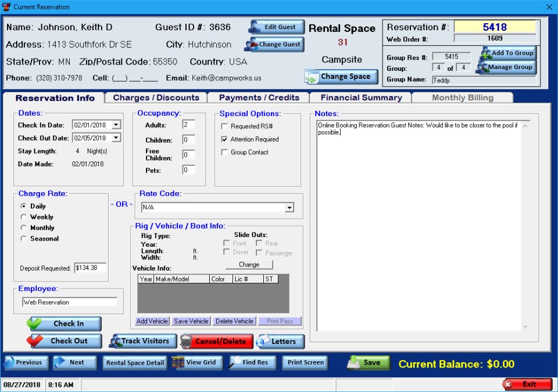
Task: Click the Change rig info button
Action: (249, 265)
